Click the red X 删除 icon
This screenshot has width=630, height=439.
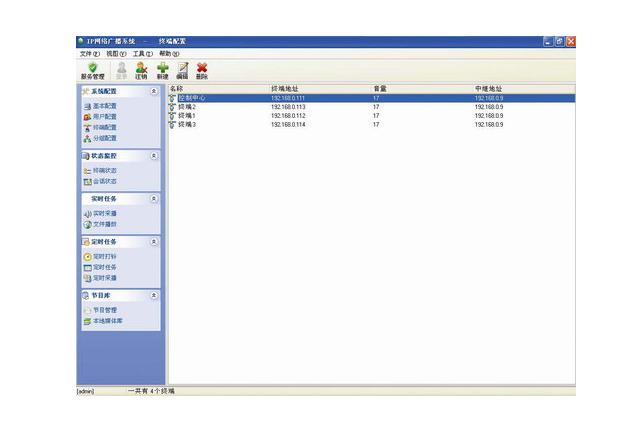click(x=202, y=71)
